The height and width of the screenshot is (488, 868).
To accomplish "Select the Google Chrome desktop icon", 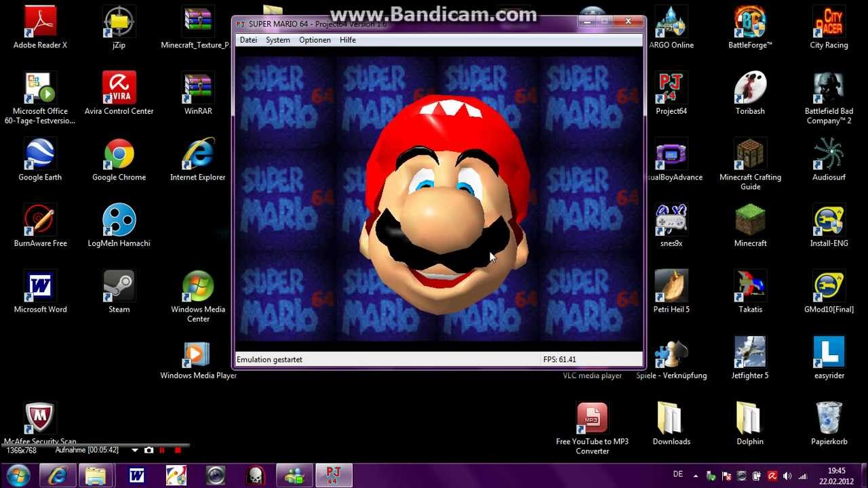I will coord(119,161).
